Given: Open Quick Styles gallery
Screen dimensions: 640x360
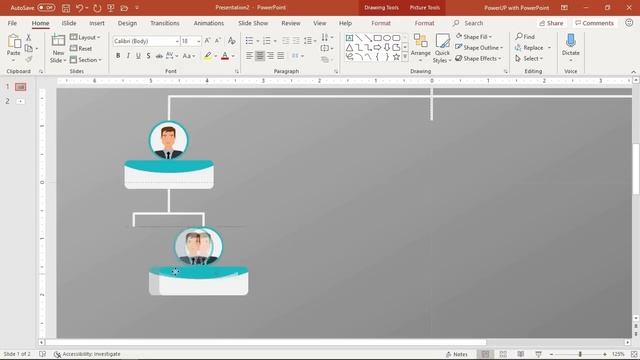Looking at the screenshot, I should (442, 48).
